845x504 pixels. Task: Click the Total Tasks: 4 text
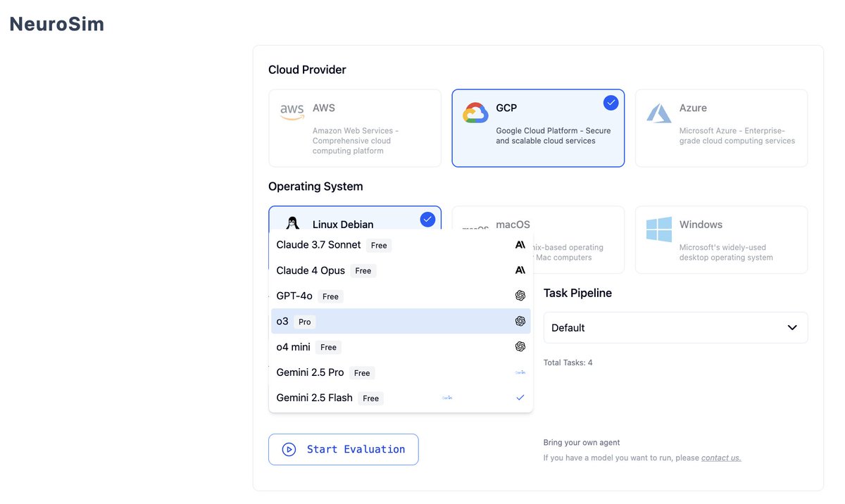point(568,363)
